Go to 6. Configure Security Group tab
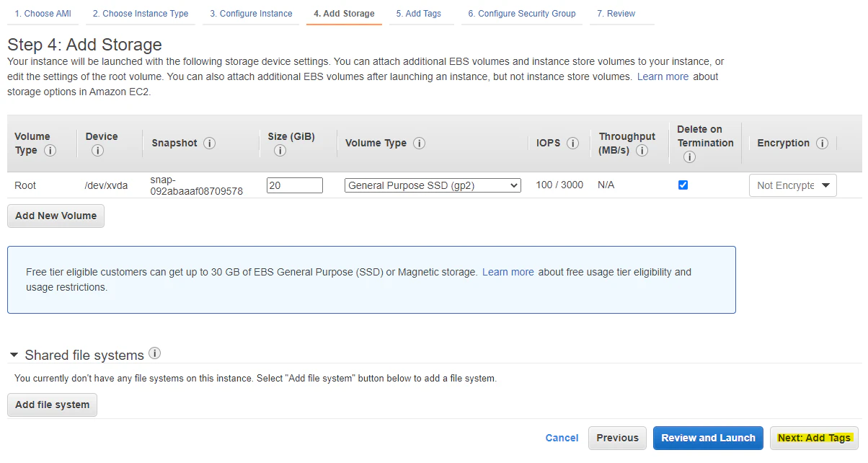This screenshot has height=463, width=868. (522, 14)
